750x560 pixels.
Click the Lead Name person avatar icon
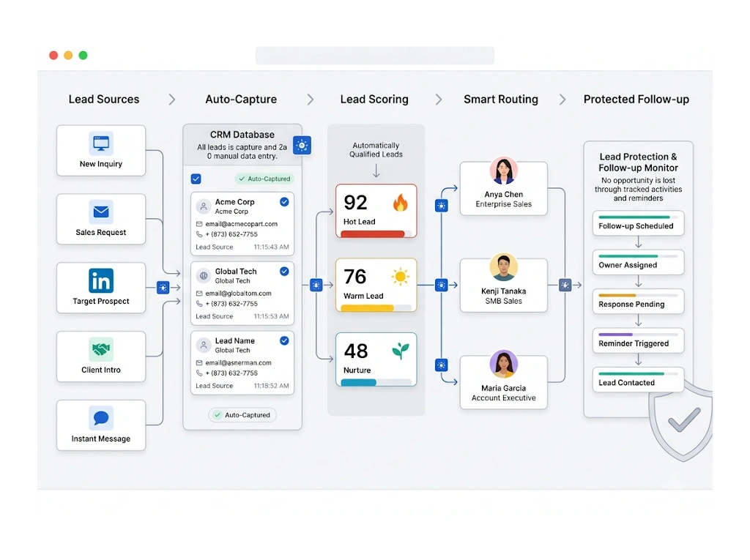click(204, 346)
